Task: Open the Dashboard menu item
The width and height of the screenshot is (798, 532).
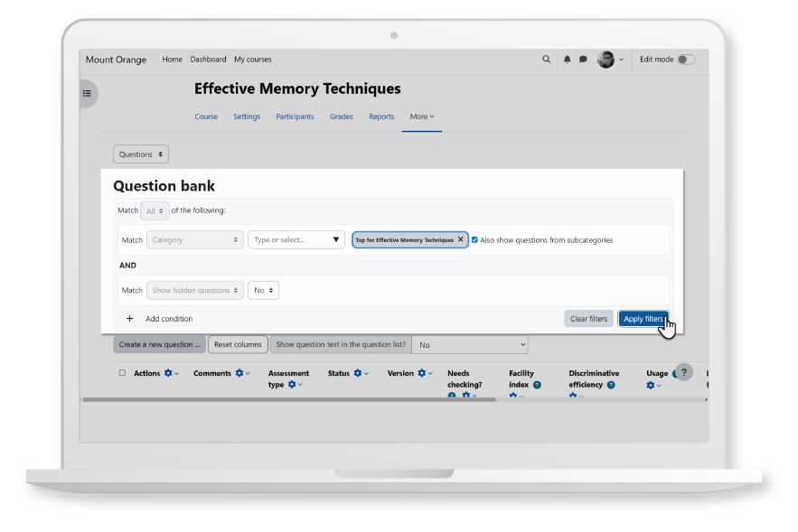Action: 208,59
